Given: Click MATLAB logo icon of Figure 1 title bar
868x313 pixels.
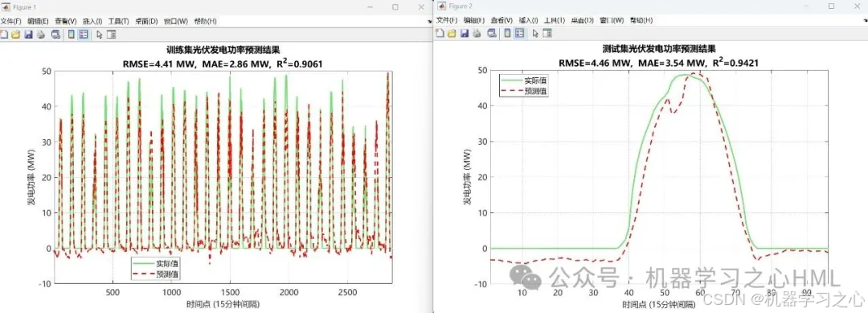Looking at the screenshot, I should (x=6, y=7).
